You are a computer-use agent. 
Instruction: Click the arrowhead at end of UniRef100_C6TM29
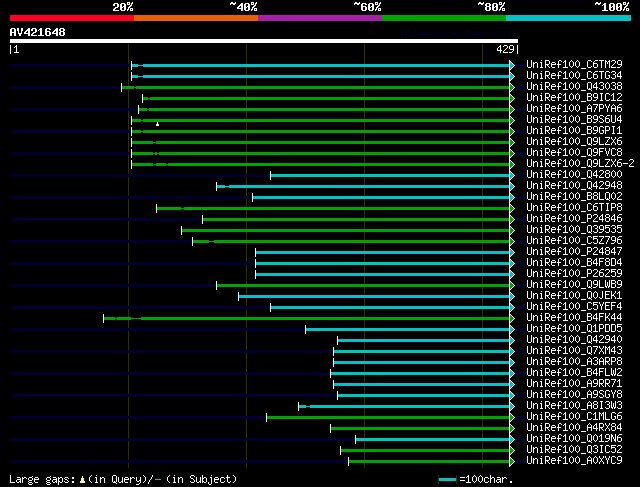point(512,65)
